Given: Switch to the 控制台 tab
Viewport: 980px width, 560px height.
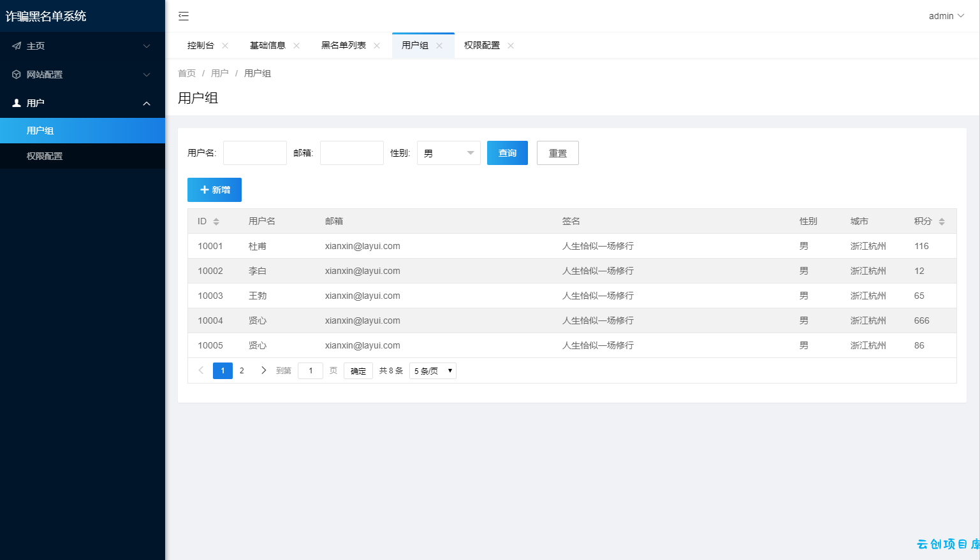Looking at the screenshot, I should (x=201, y=45).
